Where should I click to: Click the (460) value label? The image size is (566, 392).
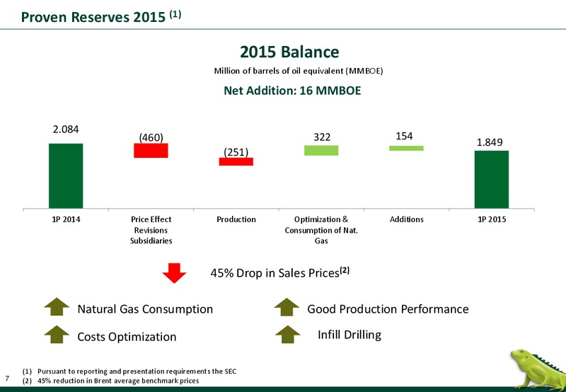(x=151, y=137)
